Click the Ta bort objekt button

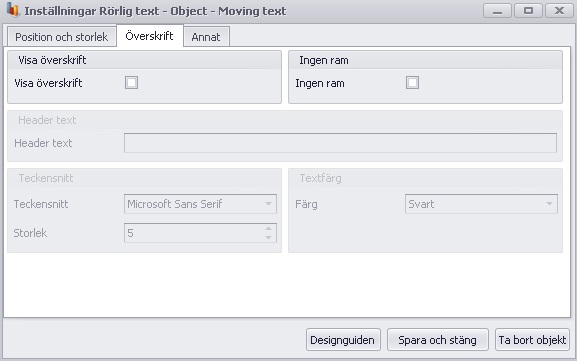[x=532, y=340]
